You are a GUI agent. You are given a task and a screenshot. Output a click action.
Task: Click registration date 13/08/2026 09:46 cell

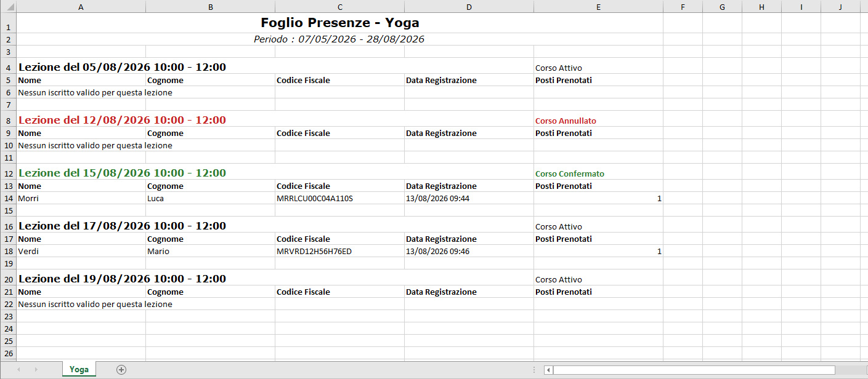469,252
